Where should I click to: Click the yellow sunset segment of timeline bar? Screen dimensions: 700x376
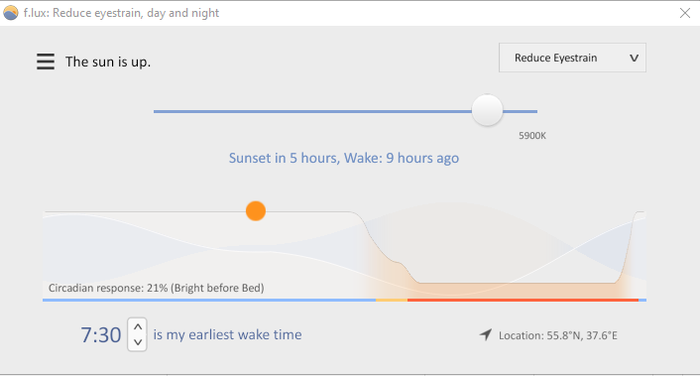pyautogui.click(x=392, y=300)
